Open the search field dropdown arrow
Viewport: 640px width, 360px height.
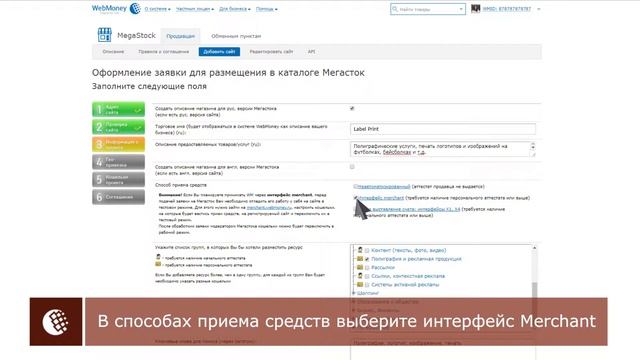tap(461, 9)
